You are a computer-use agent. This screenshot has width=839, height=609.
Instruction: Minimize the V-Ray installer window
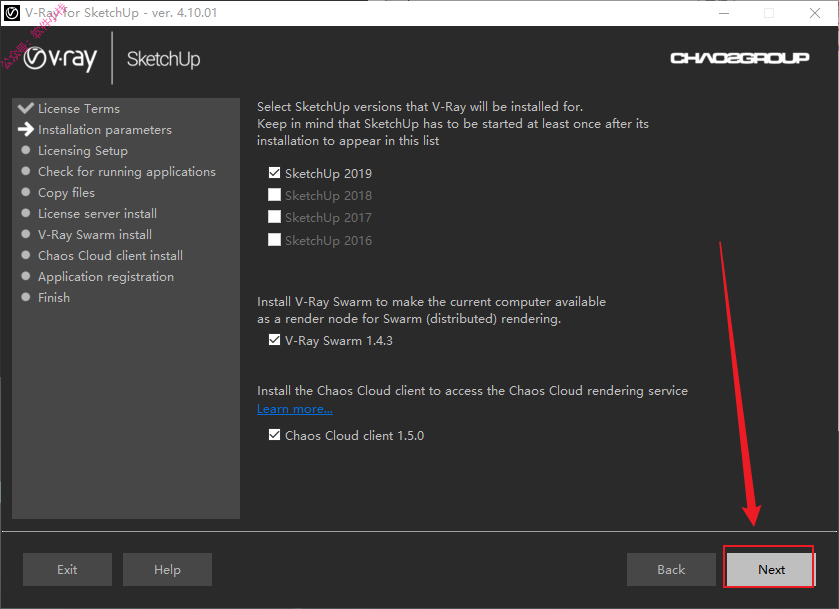point(724,13)
